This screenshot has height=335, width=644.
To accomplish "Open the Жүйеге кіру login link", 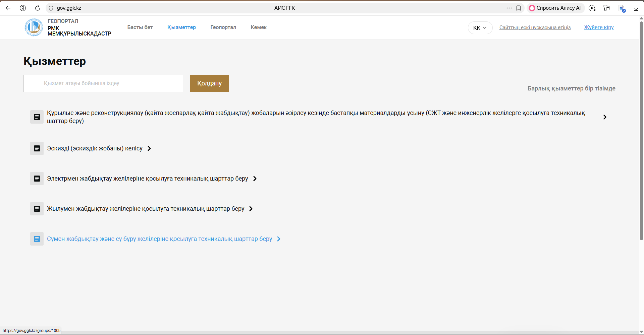I will [599, 27].
